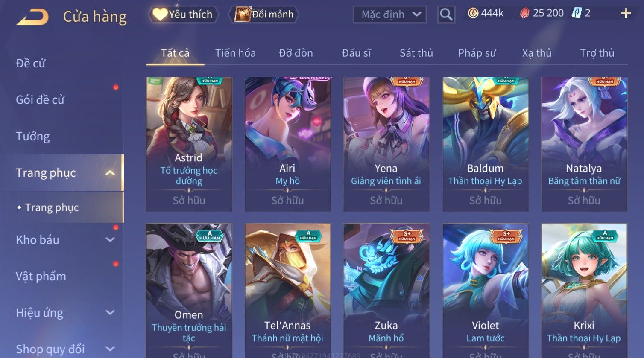The width and height of the screenshot is (644, 358).
Task: Open the Mặc định sort dropdown
Action: [390, 15]
